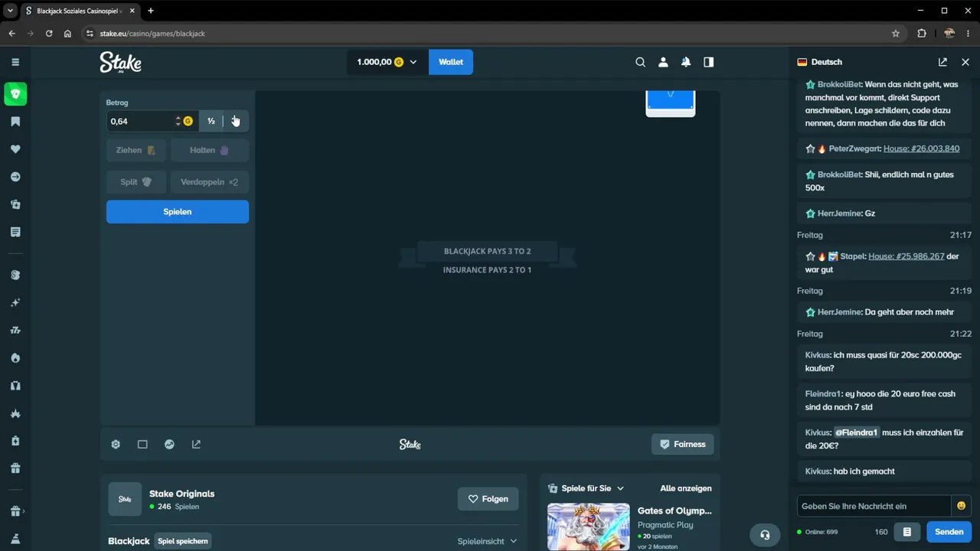Open live support headset button
980x551 pixels.
tap(765, 535)
